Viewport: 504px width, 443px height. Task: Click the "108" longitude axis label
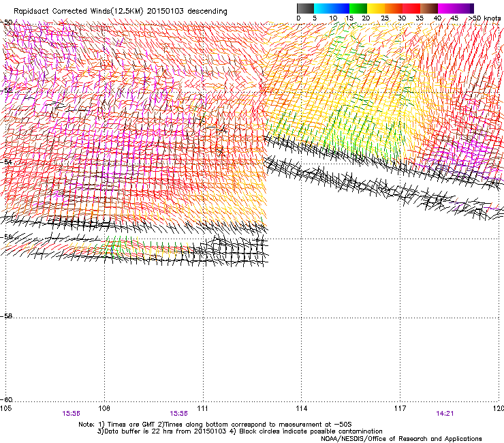(104, 408)
